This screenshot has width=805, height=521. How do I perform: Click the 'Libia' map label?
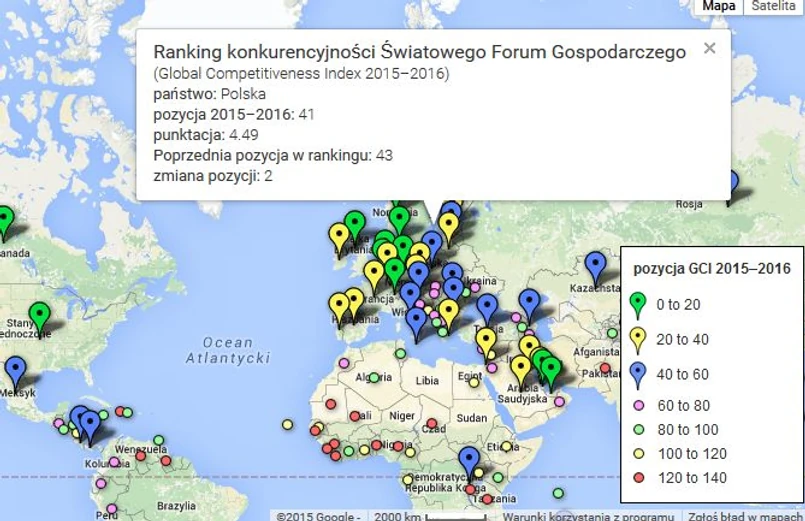pyautogui.click(x=427, y=381)
